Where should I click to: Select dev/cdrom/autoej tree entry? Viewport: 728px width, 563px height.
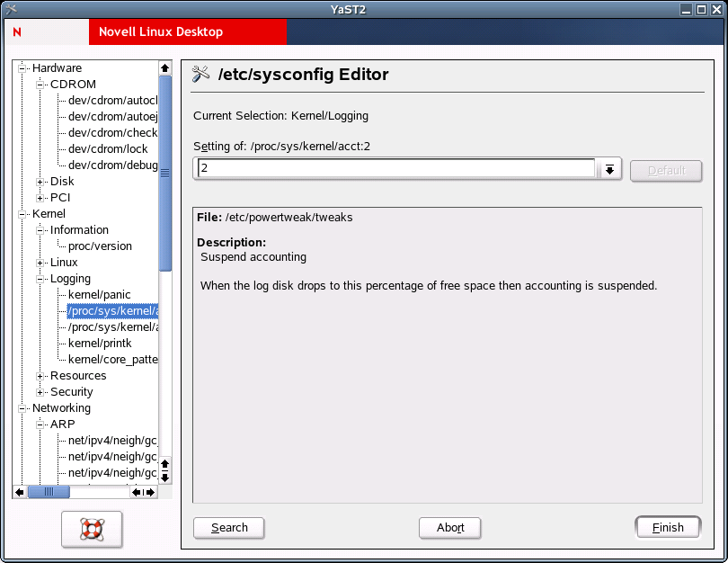[113, 117]
